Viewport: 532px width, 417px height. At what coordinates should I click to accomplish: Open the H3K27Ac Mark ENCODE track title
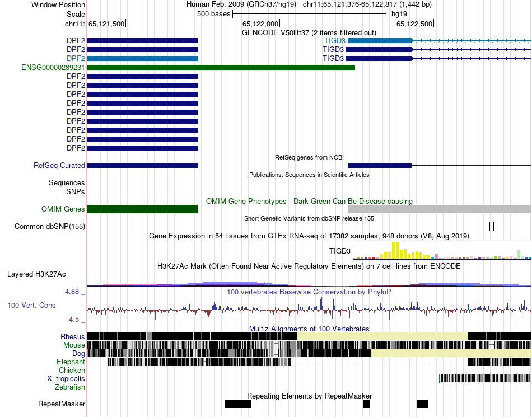coord(309,266)
